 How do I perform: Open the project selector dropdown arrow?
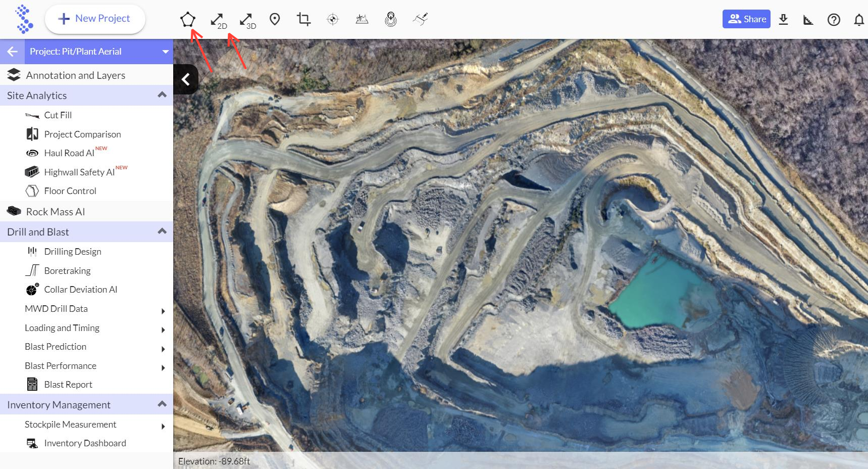pyautogui.click(x=165, y=52)
